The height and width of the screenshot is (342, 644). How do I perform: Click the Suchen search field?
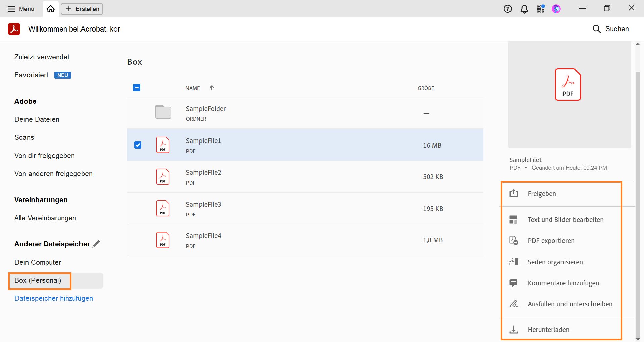(x=611, y=29)
